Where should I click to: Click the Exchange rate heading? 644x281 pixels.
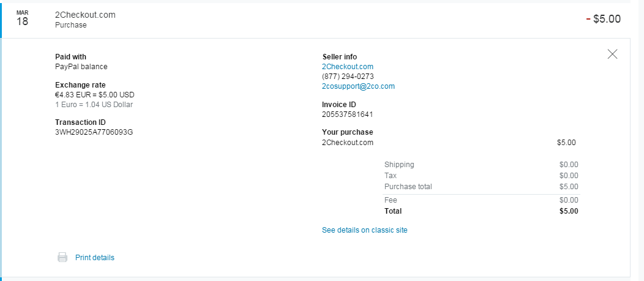pos(80,84)
